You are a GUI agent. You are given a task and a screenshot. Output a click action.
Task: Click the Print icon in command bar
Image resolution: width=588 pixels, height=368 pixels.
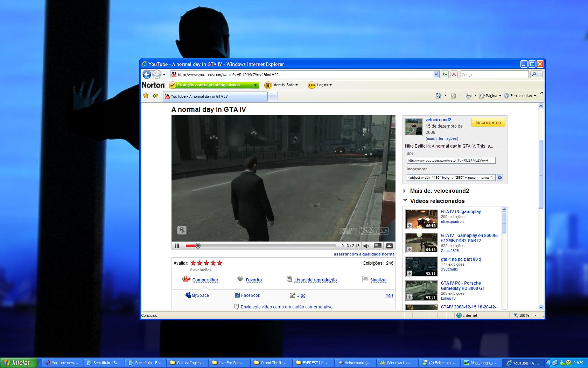[x=468, y=96]
